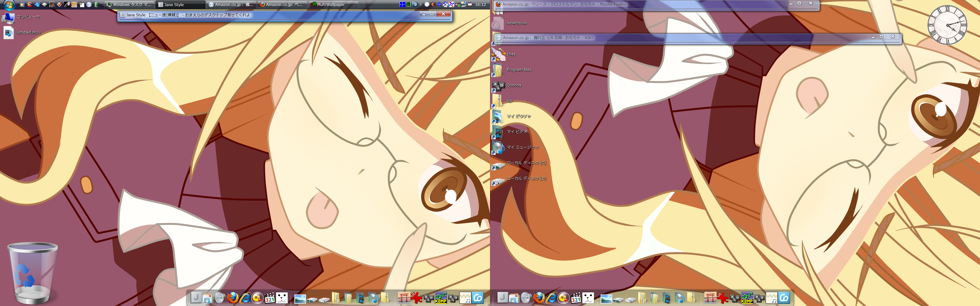Click the torii gate icon in left-screen dock
Image resolution: width=980 pixels, height=306 pixels.
point(404,298)
